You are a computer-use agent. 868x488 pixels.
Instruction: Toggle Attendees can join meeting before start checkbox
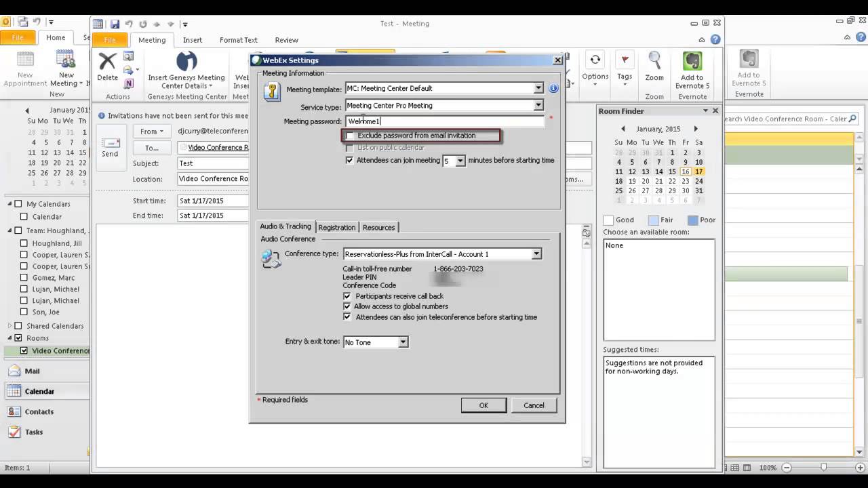(x=350, y=161)
